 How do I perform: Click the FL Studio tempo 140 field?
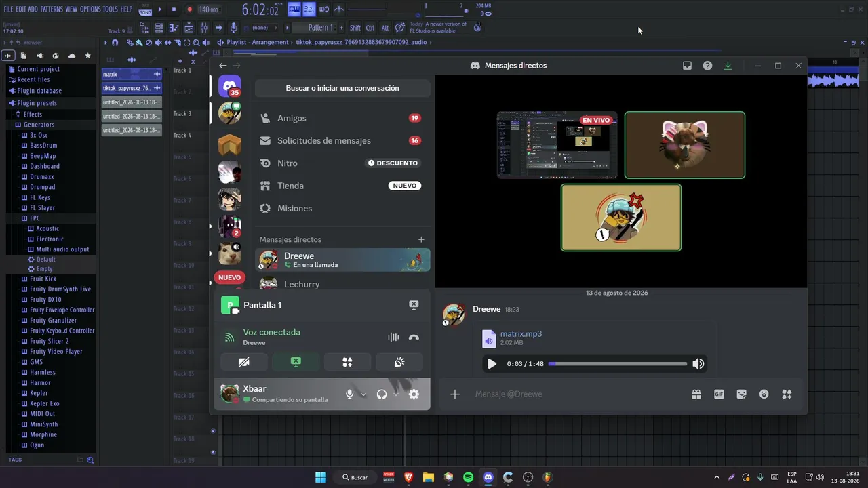coord(209,9)
